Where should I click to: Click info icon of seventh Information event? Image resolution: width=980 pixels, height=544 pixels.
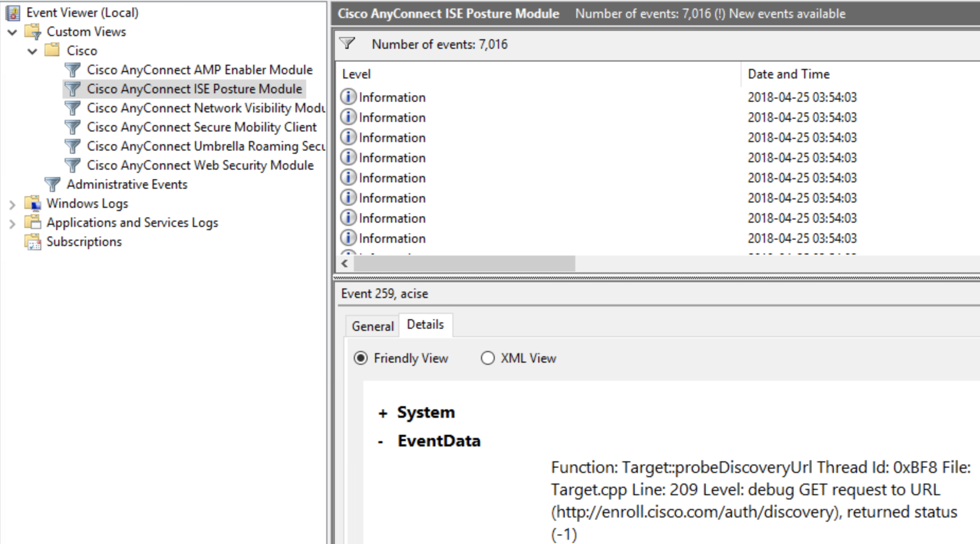pyautogui.click(x=348, y=218)
